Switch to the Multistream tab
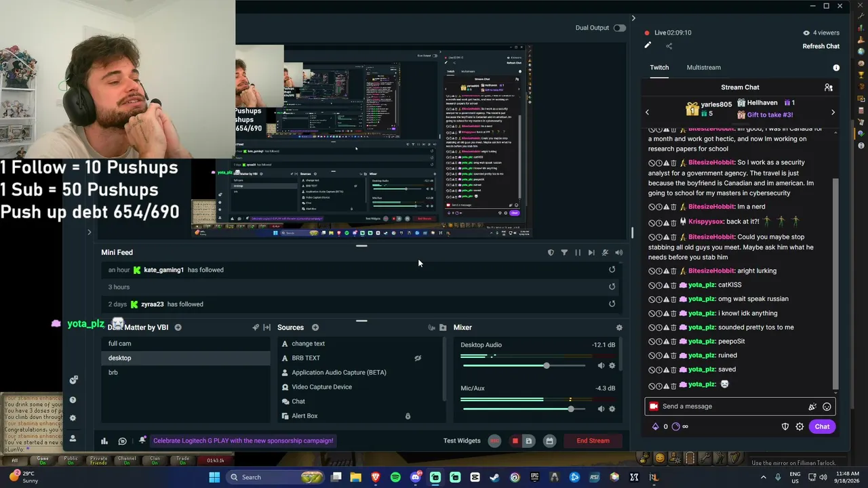This screenshot has height=488, width=868. [x=704, y=68]
